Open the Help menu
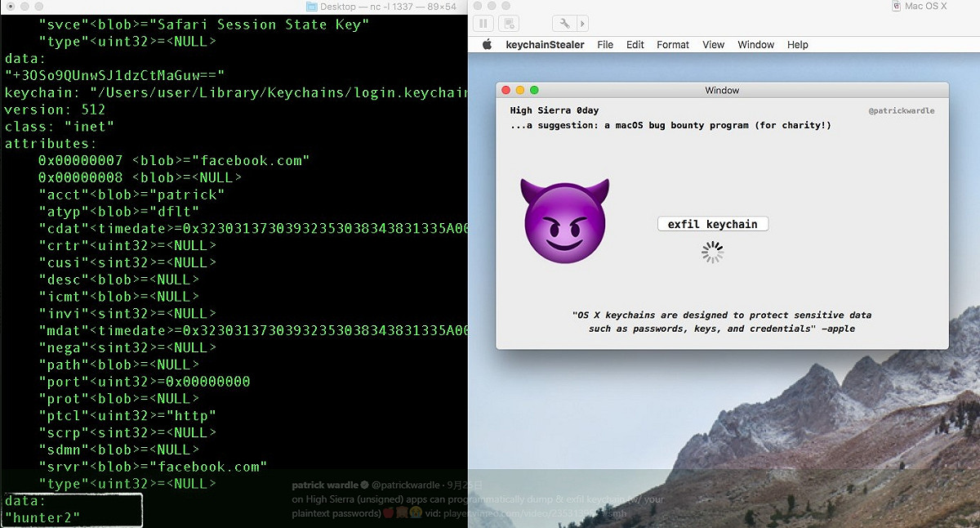The width and height of the screenshot is (980, 528). 798,45
